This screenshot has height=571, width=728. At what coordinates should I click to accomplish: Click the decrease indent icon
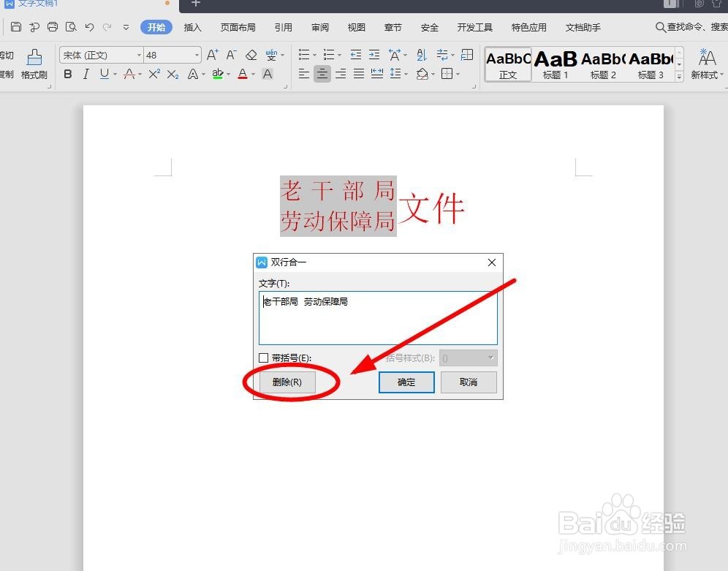pyautogui.click(x=356, y=54)
